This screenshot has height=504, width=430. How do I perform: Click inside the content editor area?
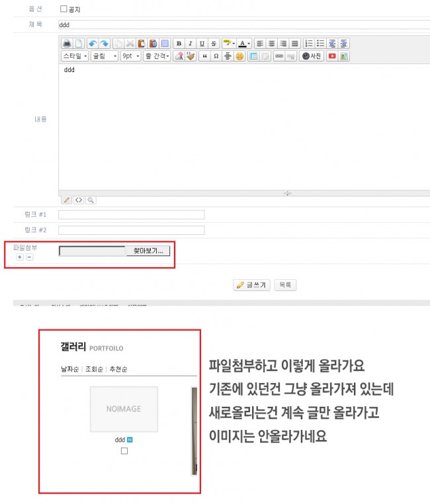coord(244,127)
